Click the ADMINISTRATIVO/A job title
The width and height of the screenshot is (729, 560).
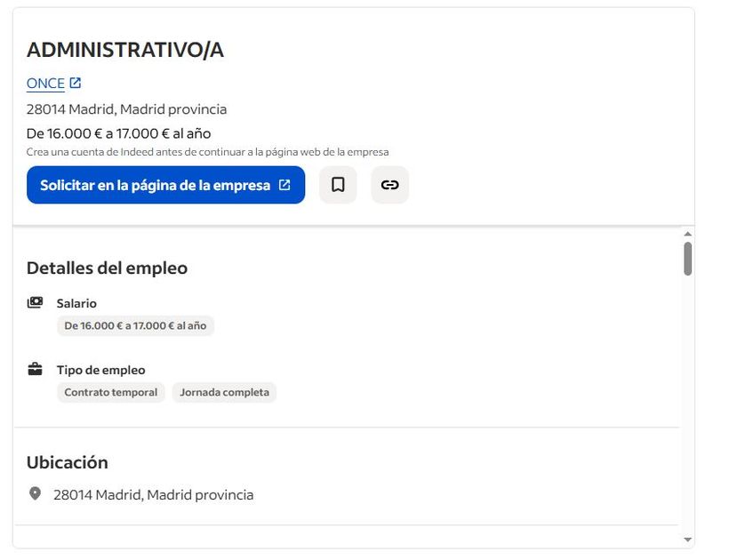(x=125, y=51)
